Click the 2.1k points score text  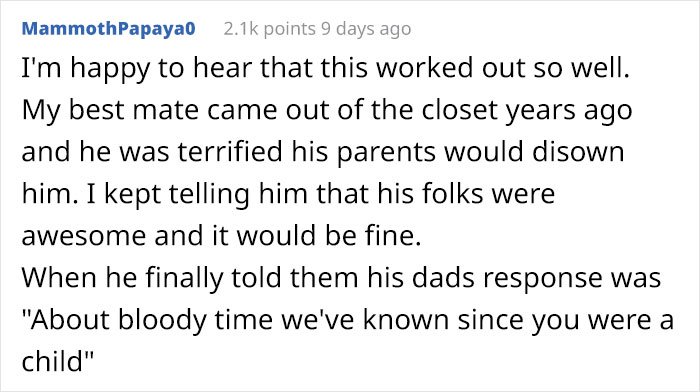click(269, 29)
